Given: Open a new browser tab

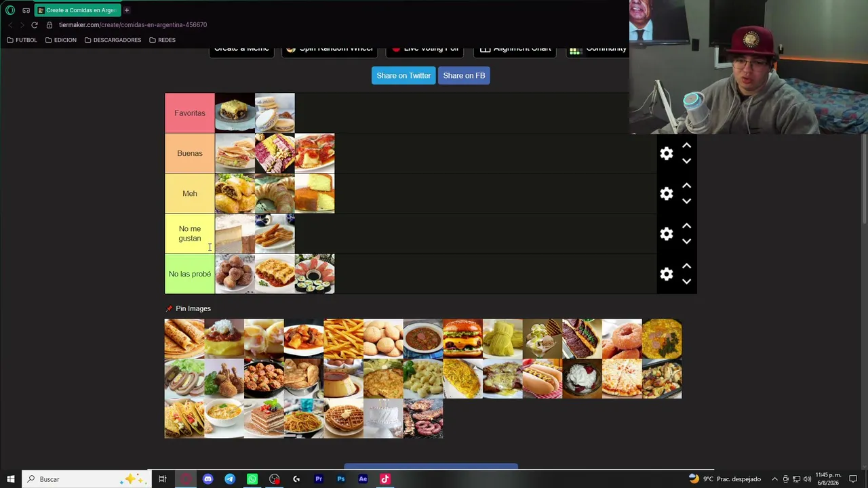Looking at the screenshot, I should (126, 10).
